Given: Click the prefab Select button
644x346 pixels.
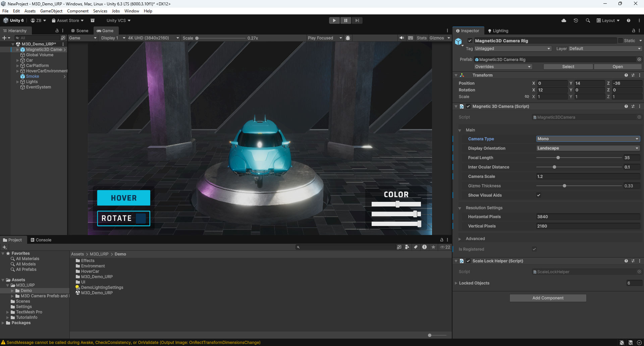Looking at the screenshot, I should click(x=568, y=66).
